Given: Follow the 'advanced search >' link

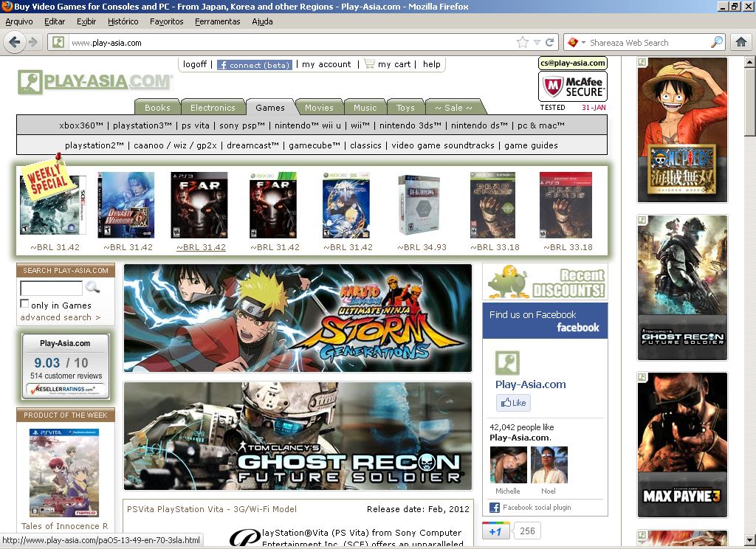Looking at the screenshot, I should (60, 317).
